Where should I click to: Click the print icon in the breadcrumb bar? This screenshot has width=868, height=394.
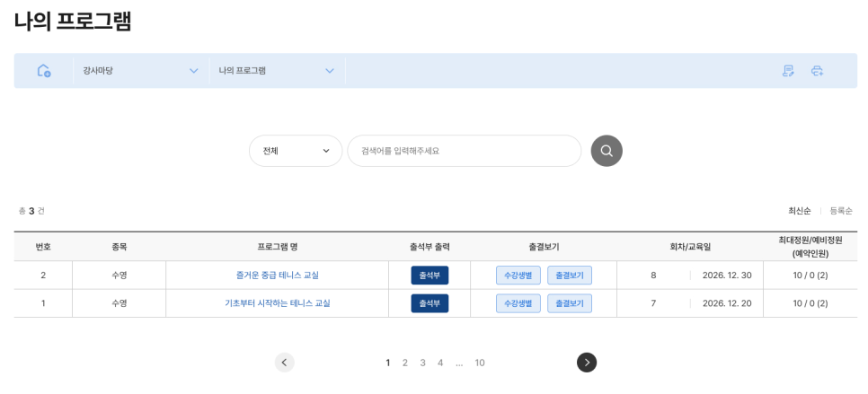[x=817, y=71]
